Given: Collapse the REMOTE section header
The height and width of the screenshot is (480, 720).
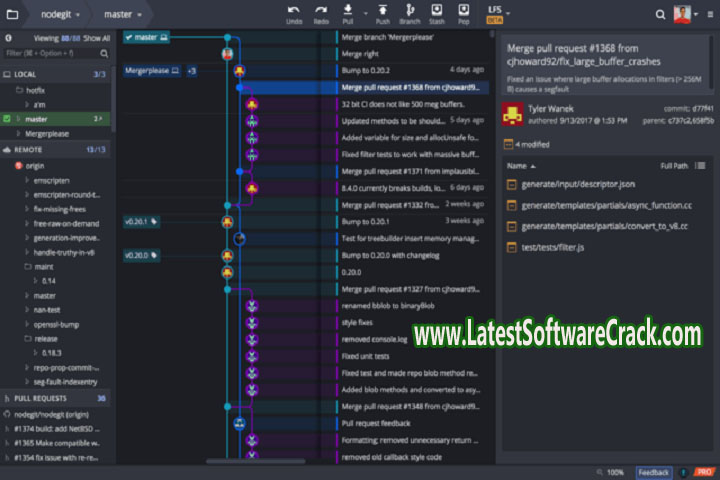Looking at the screenshot, I should tap(30, 149).
